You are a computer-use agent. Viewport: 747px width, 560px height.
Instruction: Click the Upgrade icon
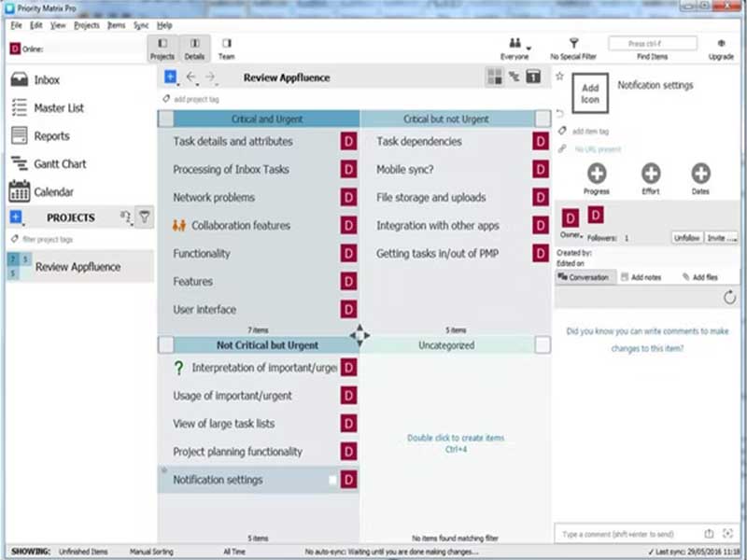tap(721, 43)
